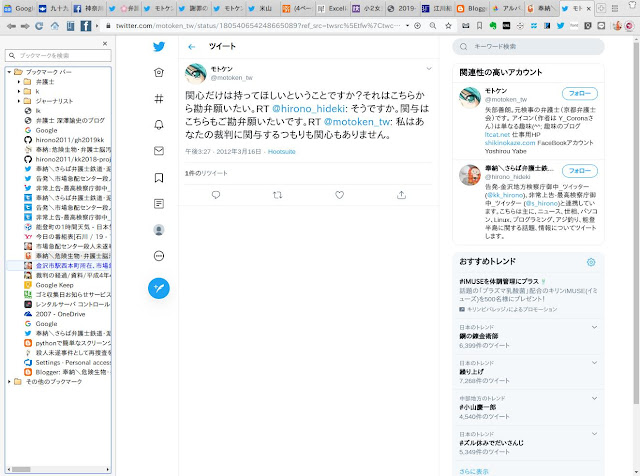This screenshot has height=476, width=640.
Task: Open the Bookmarks icon in Twitter sidebar
Action: pos(159,178)
